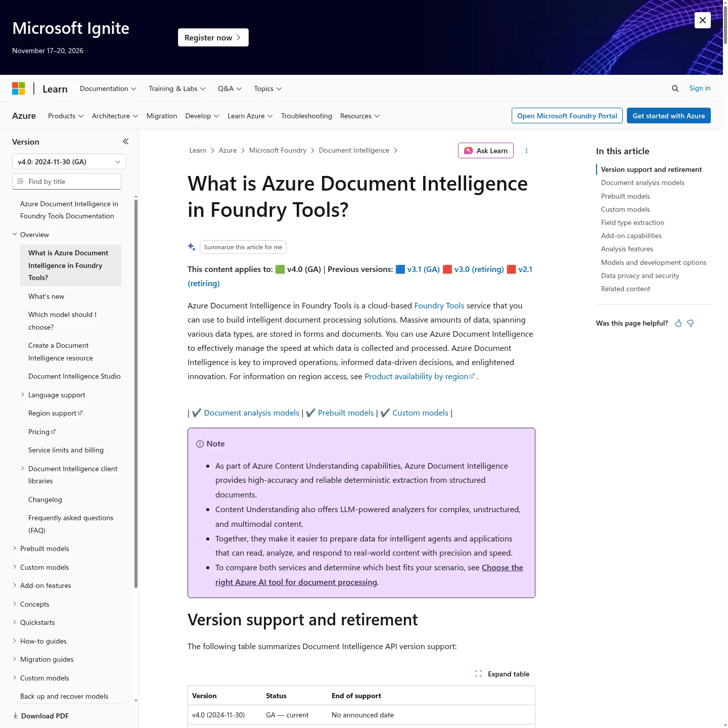Click the v3.1 (GA) version link
This screenshot has width=728, height=728.
(424, 269)
